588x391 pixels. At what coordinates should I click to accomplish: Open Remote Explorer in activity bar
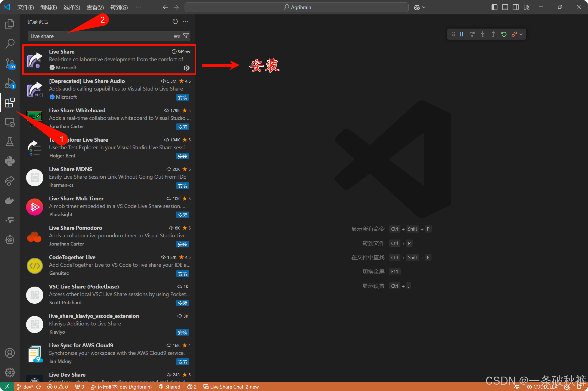(10, 122)
